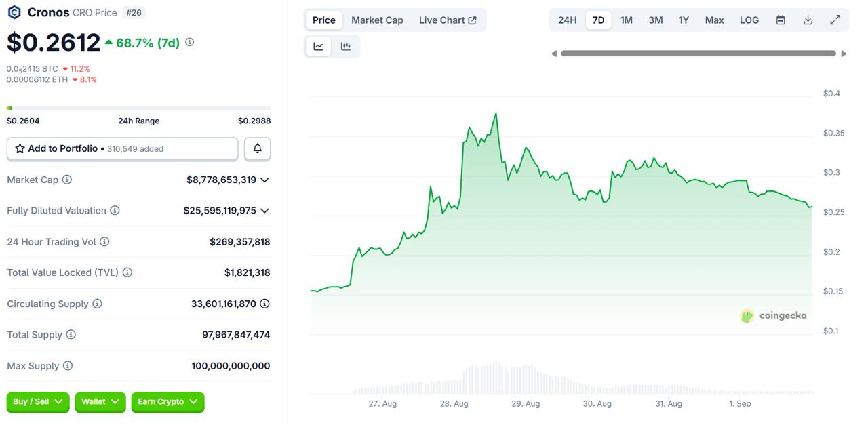Screen dimensions: 868x425
Task: Click the 31. Aug date axis label
Action: pos(669,404)
